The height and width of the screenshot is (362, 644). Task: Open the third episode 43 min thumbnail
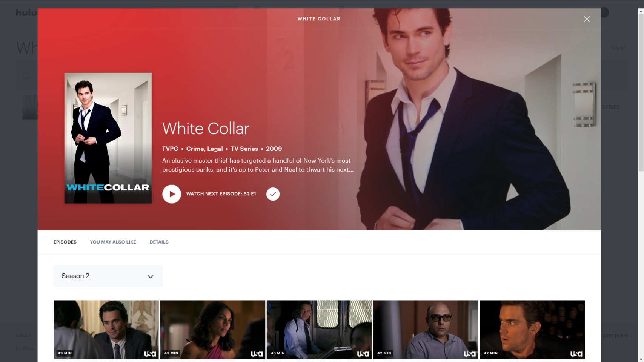[x=319, y=329]
